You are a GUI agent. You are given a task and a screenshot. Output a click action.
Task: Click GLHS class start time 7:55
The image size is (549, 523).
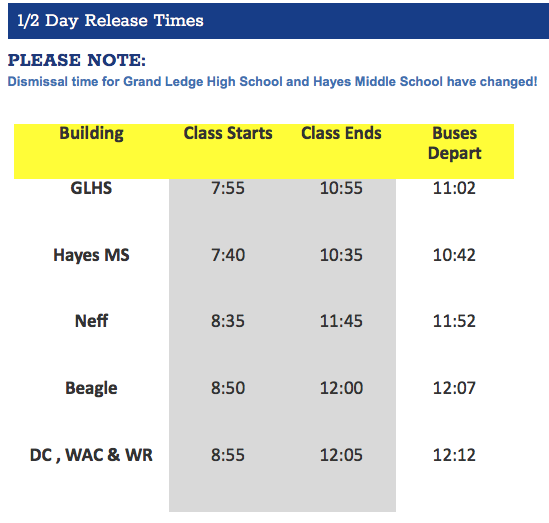click(228, 188)
